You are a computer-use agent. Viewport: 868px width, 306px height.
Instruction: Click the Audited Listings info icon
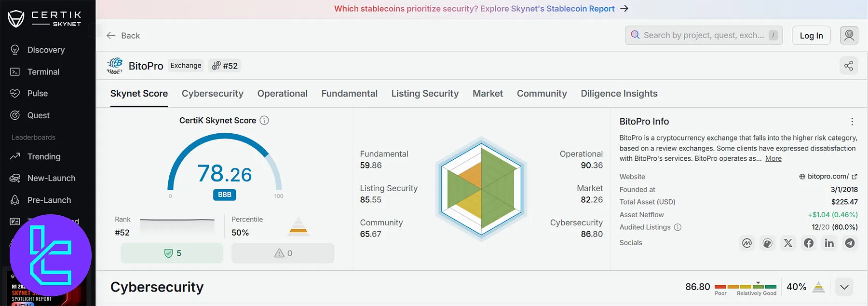pyautogui.click(x=678, y=227)
